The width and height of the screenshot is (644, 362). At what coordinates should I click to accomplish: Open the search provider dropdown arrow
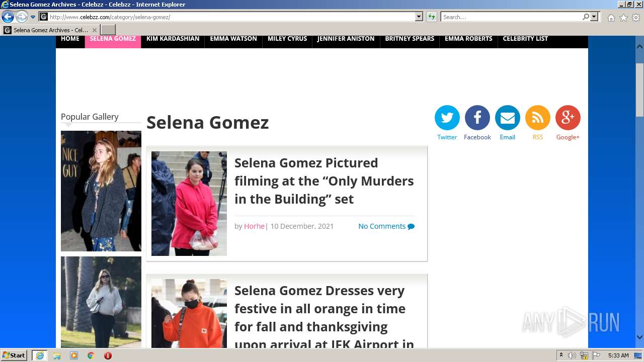tap(595, 17)
